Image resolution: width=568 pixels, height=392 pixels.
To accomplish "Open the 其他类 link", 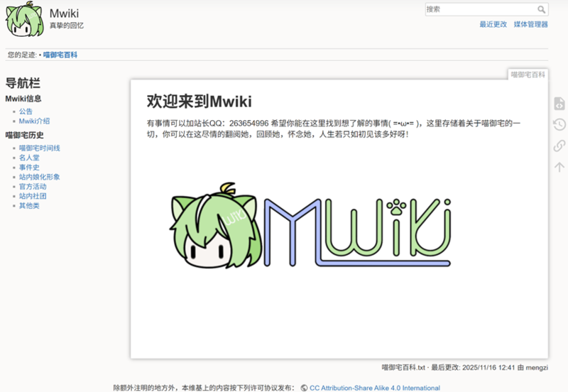I will pyautogui.click(x=29, y=205).
